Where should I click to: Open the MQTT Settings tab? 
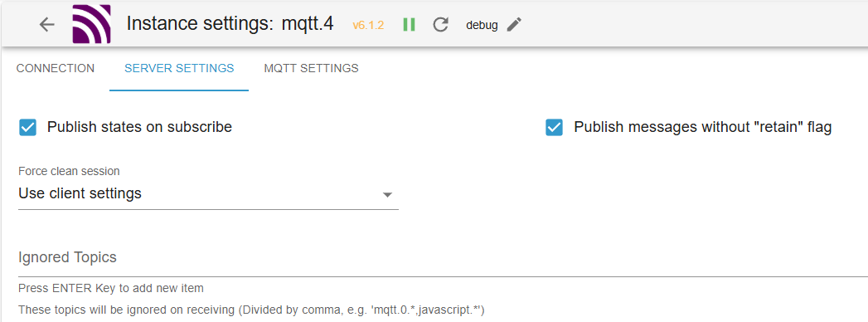click(311, 69)
